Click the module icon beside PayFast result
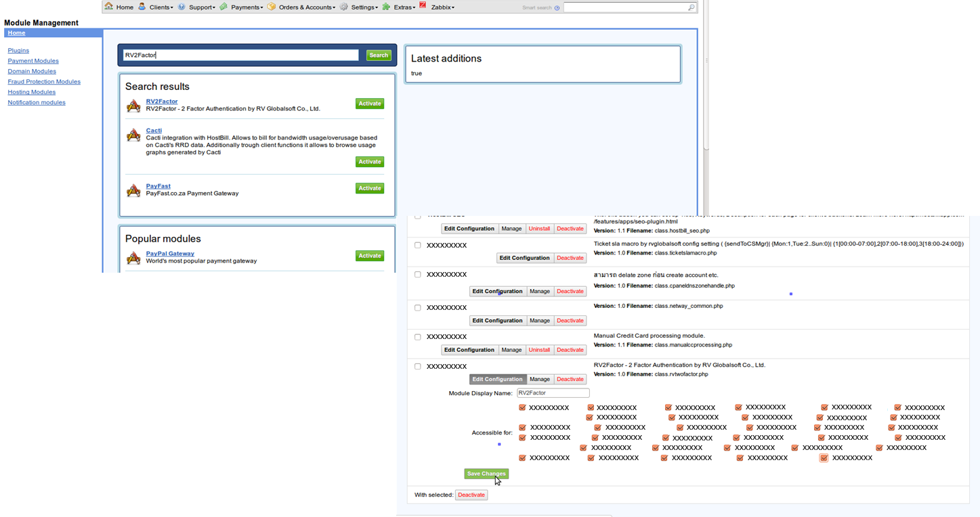The image size is (980, 517). (134, 190)
